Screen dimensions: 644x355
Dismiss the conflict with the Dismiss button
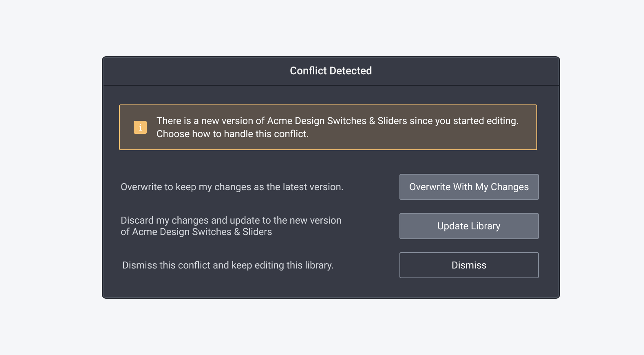coord(469,265)
